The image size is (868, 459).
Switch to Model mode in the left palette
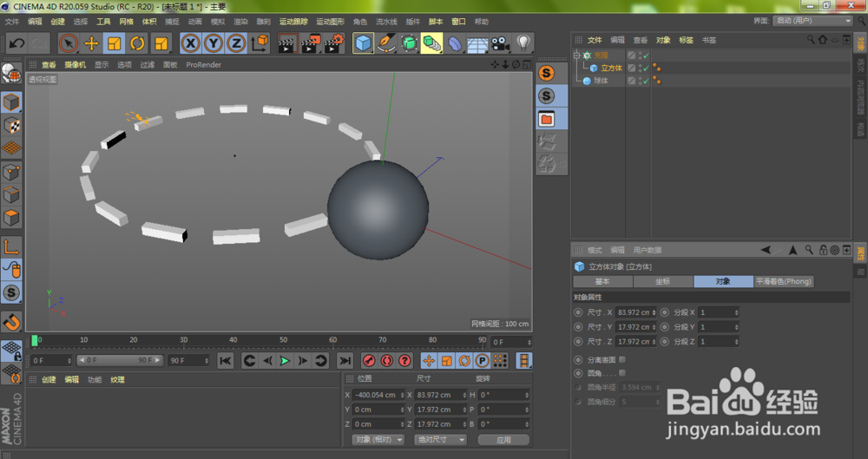click(11, 102)
